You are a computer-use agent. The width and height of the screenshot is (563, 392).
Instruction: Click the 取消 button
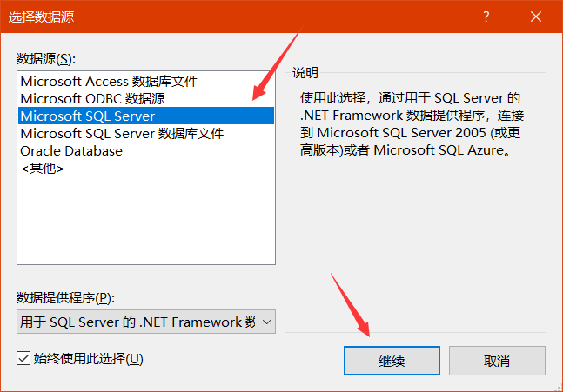point(497,361)
